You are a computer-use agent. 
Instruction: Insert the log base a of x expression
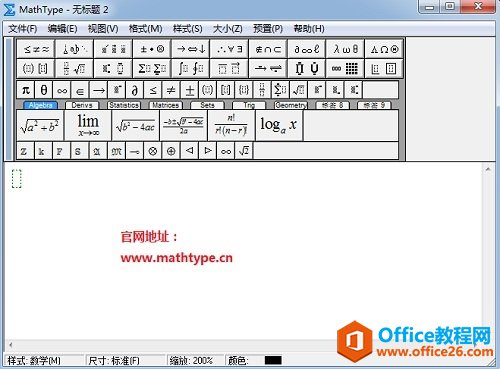pyautogui.click(x=279, y=126)
